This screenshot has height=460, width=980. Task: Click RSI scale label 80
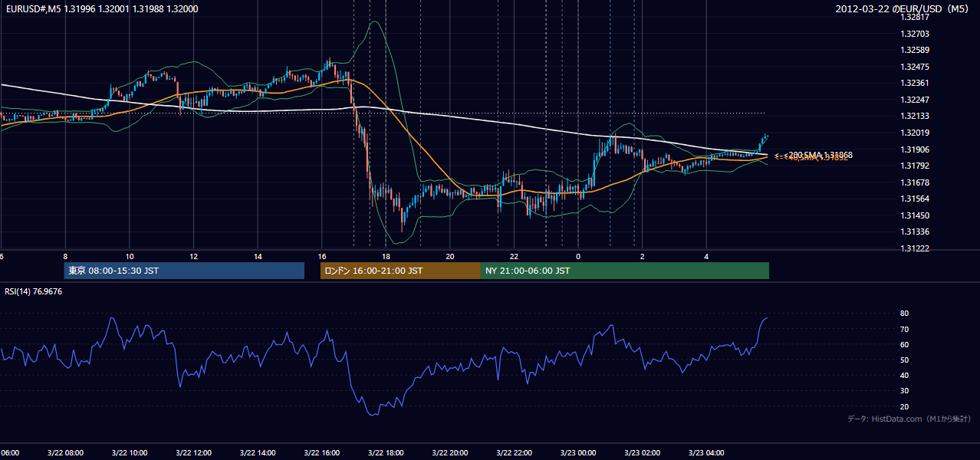[x=905, y=314]
